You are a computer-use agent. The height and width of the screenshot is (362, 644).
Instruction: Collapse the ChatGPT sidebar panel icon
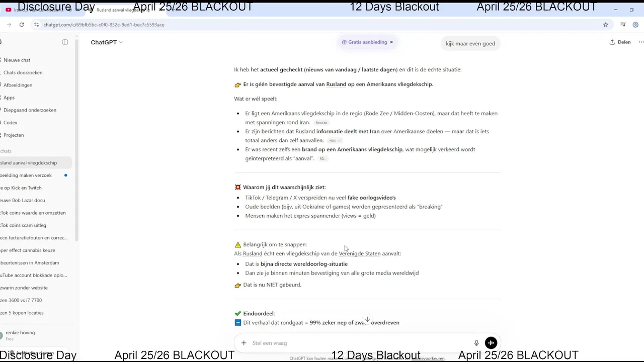coord(65,42)
